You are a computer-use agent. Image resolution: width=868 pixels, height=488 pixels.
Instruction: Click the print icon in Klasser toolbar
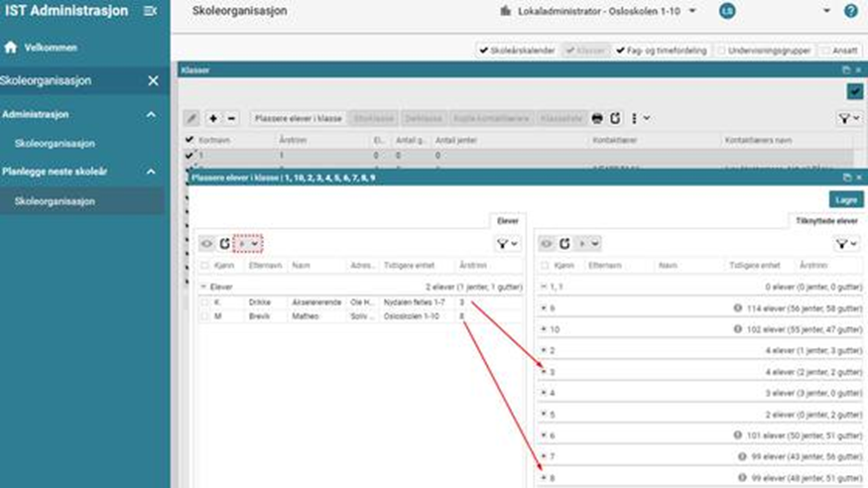tap(597, 118)
